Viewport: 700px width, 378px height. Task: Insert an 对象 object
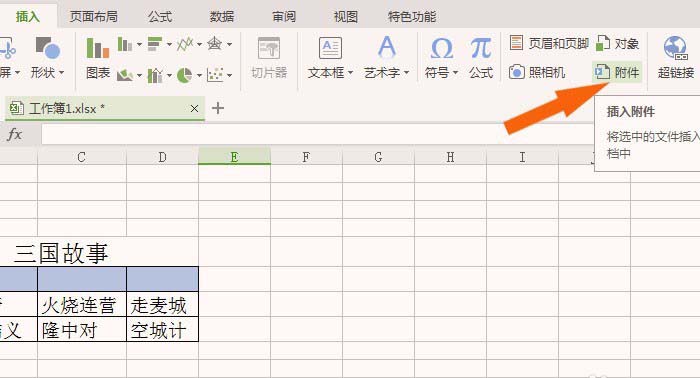point(617,43)
